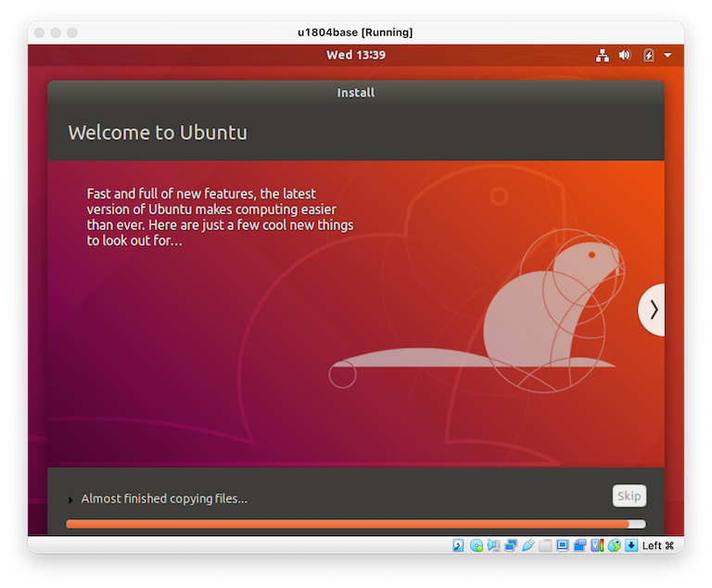Click the 'Welcome to Ubuntu' heading

[158, 133]
